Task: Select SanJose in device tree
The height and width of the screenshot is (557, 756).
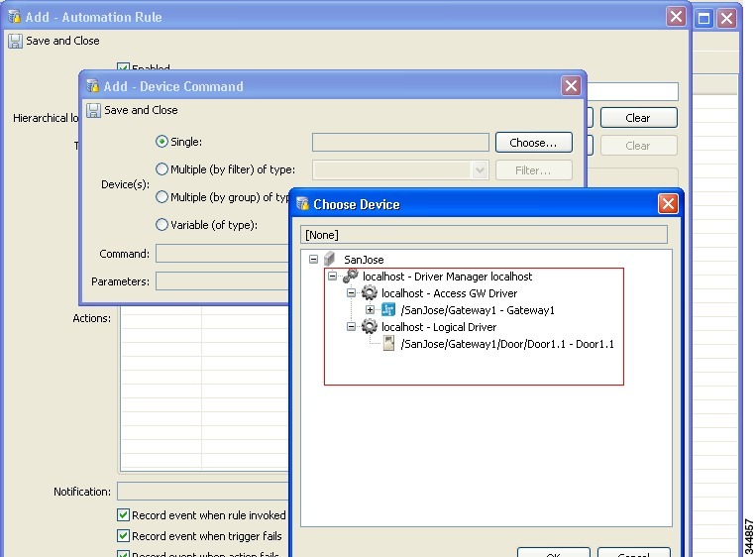Action: point(364,260)
